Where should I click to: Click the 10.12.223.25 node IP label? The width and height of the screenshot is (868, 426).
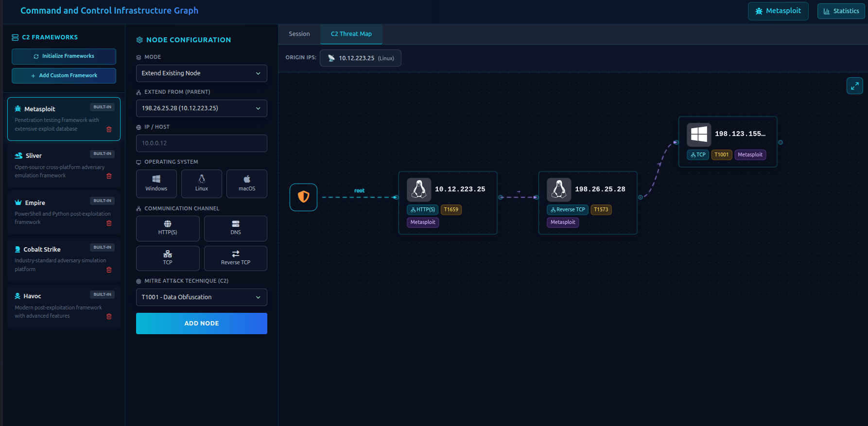(460, 189)
